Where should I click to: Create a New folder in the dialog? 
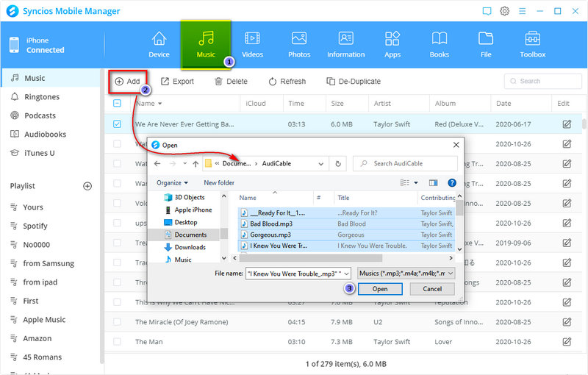click(x=219, y=182)
